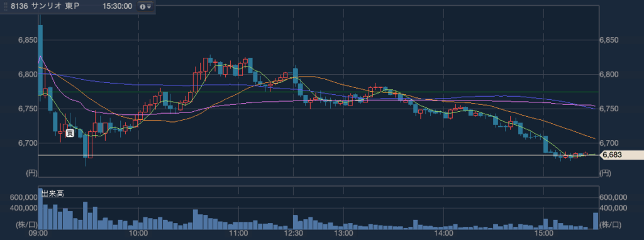The image size is (644, 240).
Task: Click the 15:00 time axis label
Action: pyautogui.click(x=543, y=234)
